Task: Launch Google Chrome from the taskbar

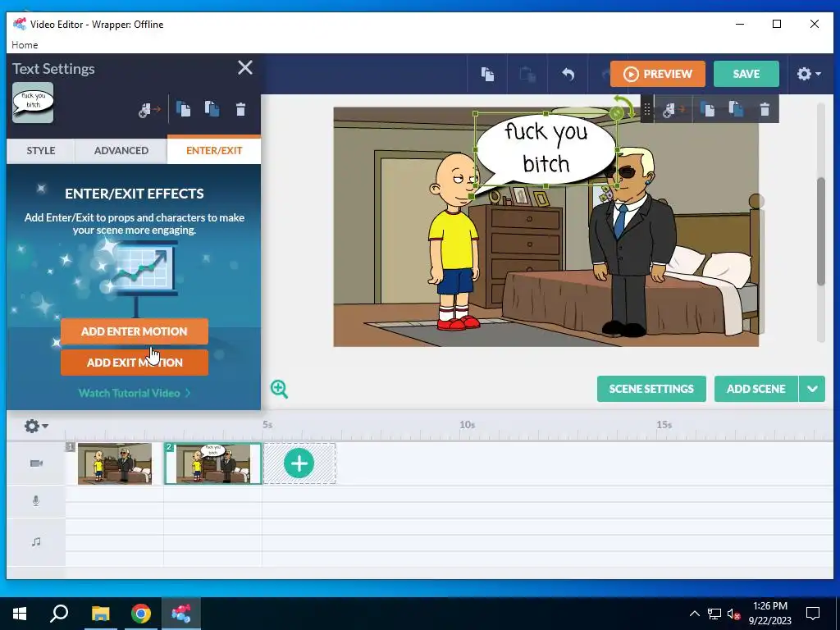Action: pos(140,614)
